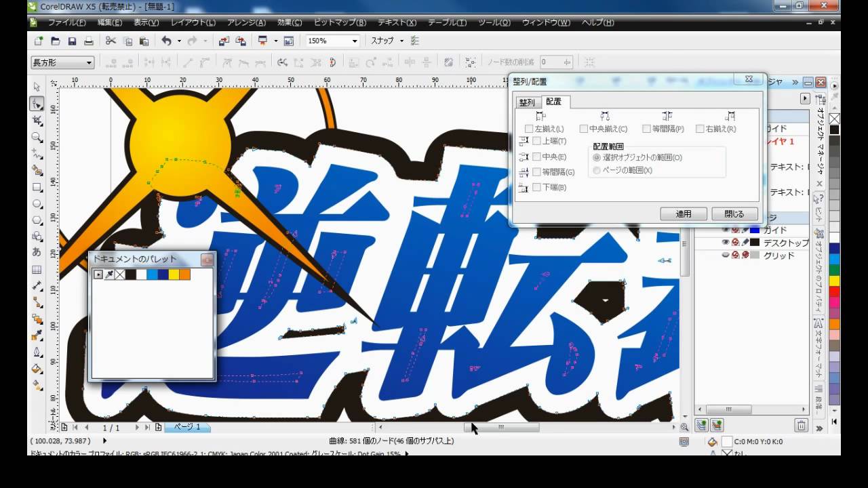Open Document Palette flyout menu arrow
868x488 pixels.
(98, 274)
